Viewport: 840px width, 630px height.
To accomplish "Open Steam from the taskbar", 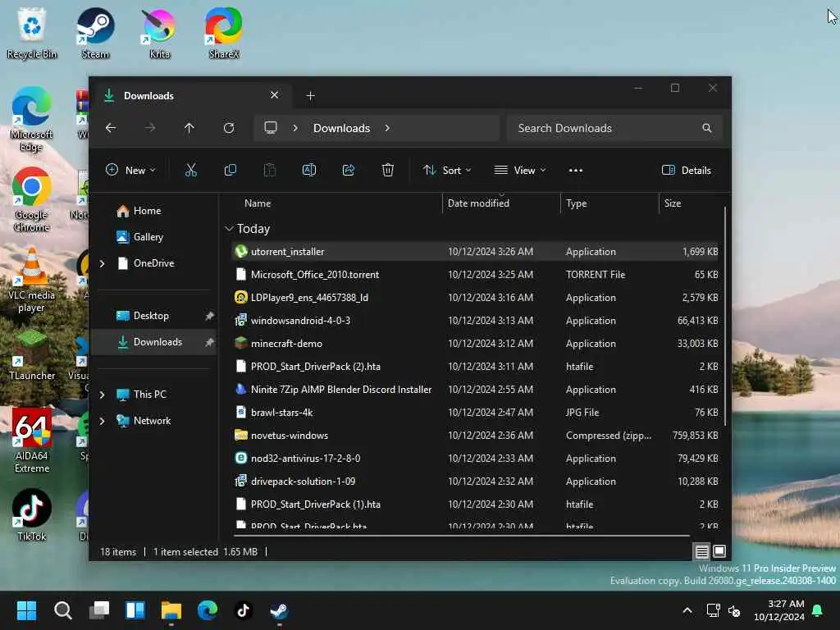I will [279, 610].
